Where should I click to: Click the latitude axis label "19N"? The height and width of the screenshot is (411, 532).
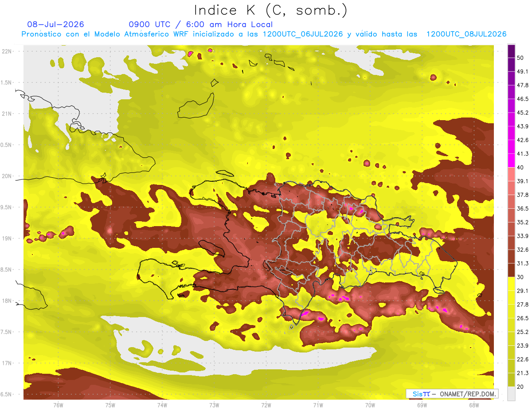[x=8, y=239]
